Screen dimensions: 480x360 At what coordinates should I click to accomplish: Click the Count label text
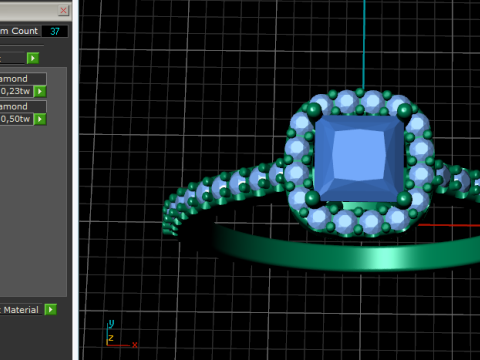[25, 31]
